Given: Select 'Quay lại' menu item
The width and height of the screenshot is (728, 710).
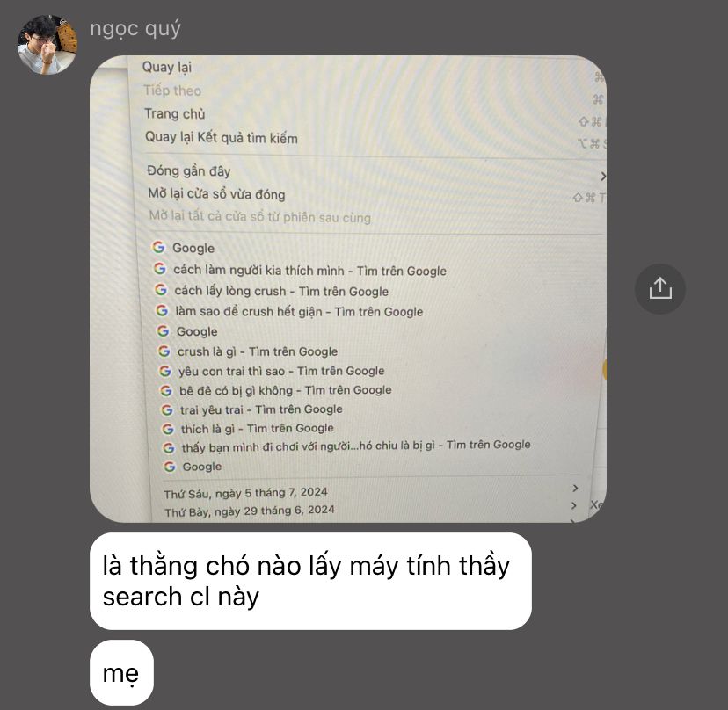Looking at the screenshot, I should (x=167, y=68).
